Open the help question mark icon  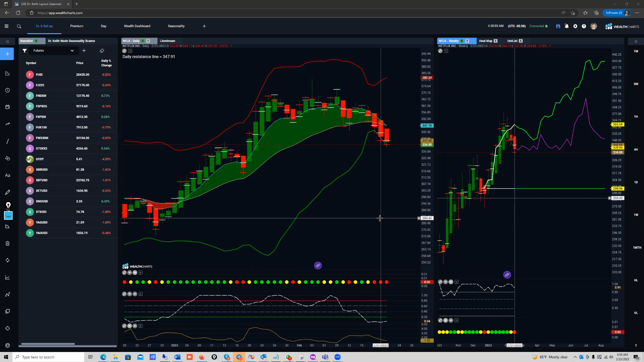click(584, 26)
